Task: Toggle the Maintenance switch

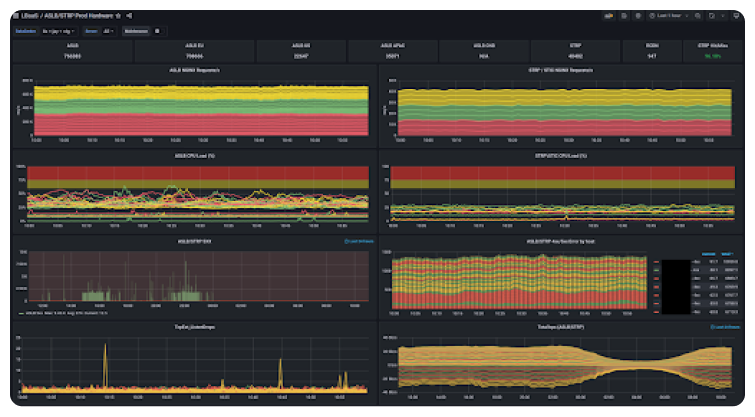Action: click(x=158, y=31)
